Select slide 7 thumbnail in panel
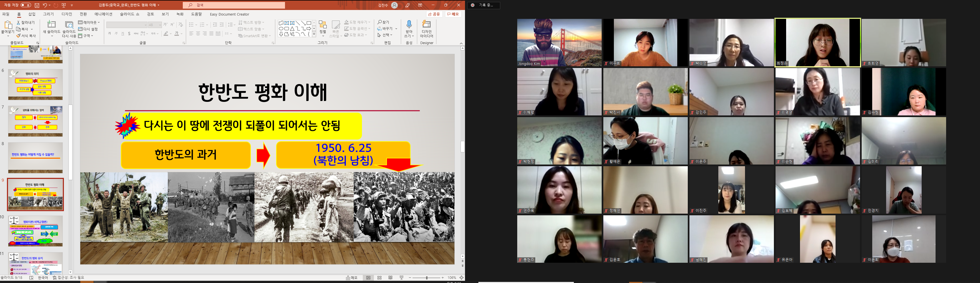This screenshot has width=980, height=283. click(x=35, y=121)
